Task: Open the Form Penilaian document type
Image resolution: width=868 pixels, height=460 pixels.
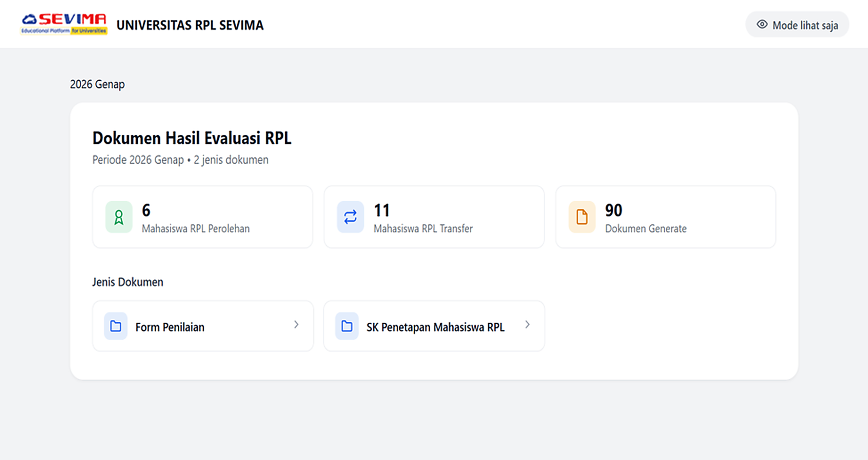Action: click(x=203, y=326)
